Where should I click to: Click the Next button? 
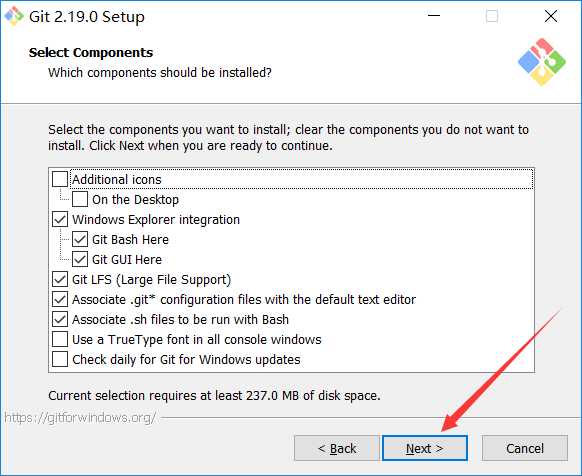425,448
